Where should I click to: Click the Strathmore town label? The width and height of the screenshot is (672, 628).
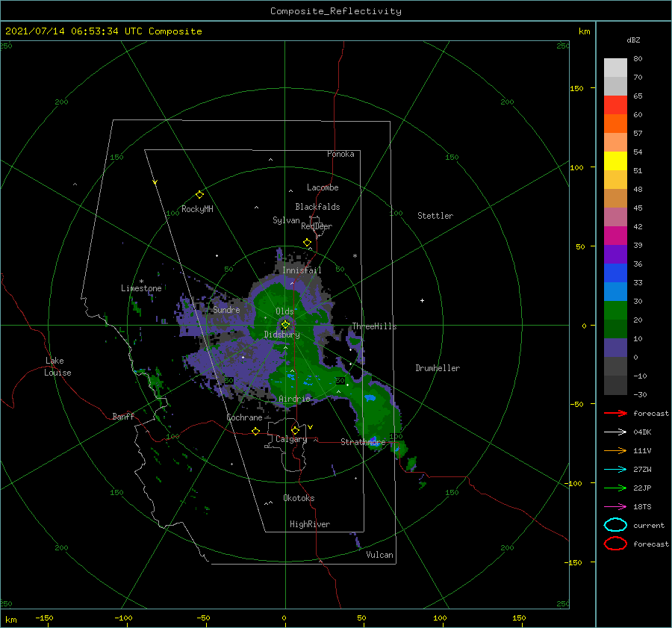point(363,442)
